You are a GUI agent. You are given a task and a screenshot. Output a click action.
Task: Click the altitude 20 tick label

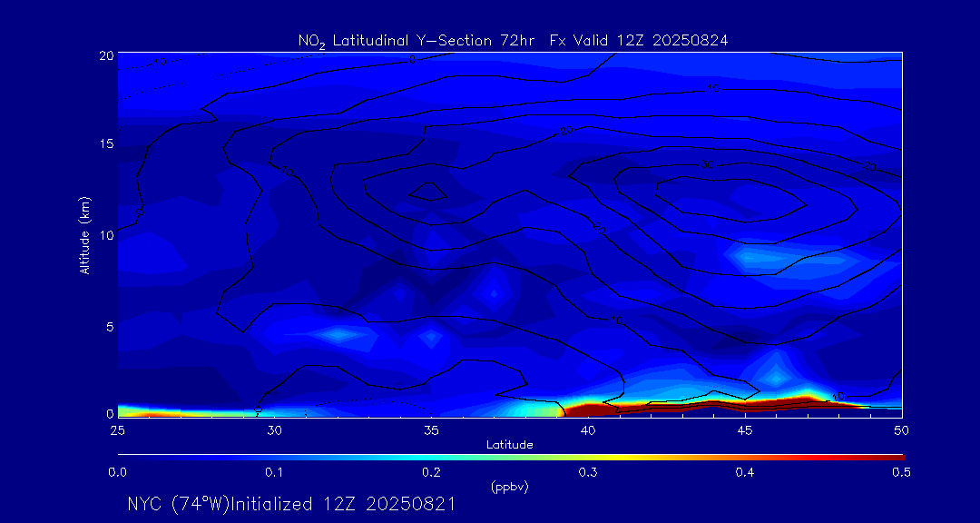pos(105,55)
